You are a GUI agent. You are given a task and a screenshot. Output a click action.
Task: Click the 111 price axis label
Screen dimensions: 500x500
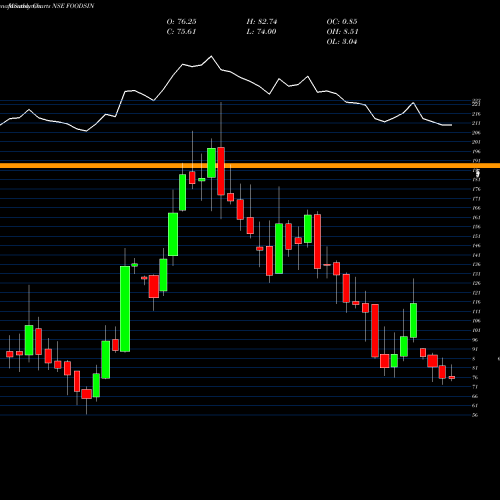[x=476, y=311]
